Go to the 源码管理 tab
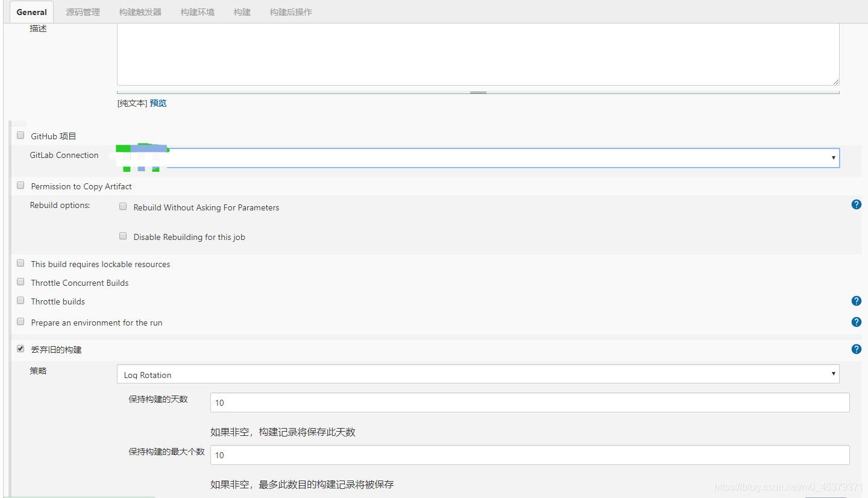Viewport: 868px width, 498px height. (x=83, y=12)
